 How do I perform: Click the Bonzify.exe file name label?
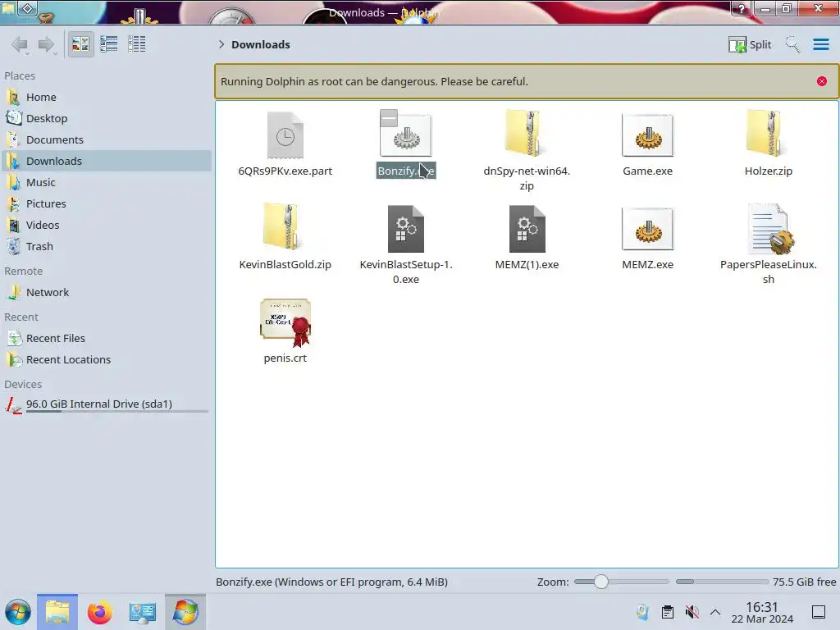[x=405, y=171]
